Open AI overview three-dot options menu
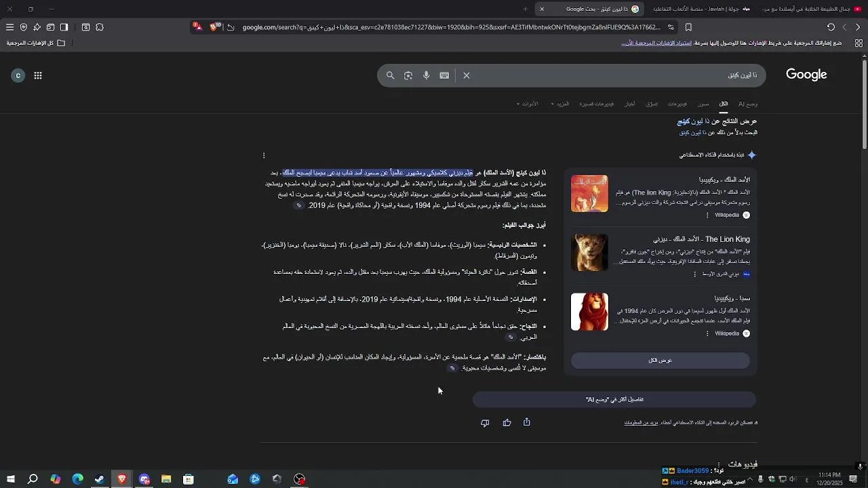Image resolution: width=868 pixels, height=488 pixels. click(x=264, y=155)
